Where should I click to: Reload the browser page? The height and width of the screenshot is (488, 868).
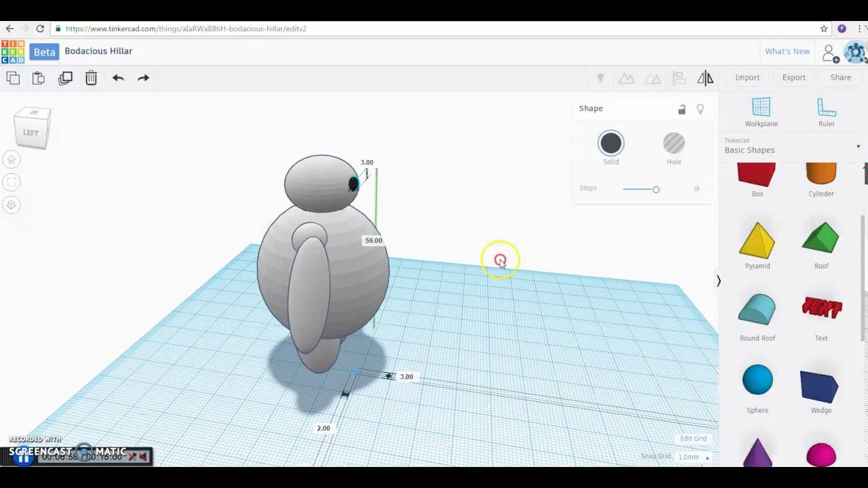coord(40,28)
